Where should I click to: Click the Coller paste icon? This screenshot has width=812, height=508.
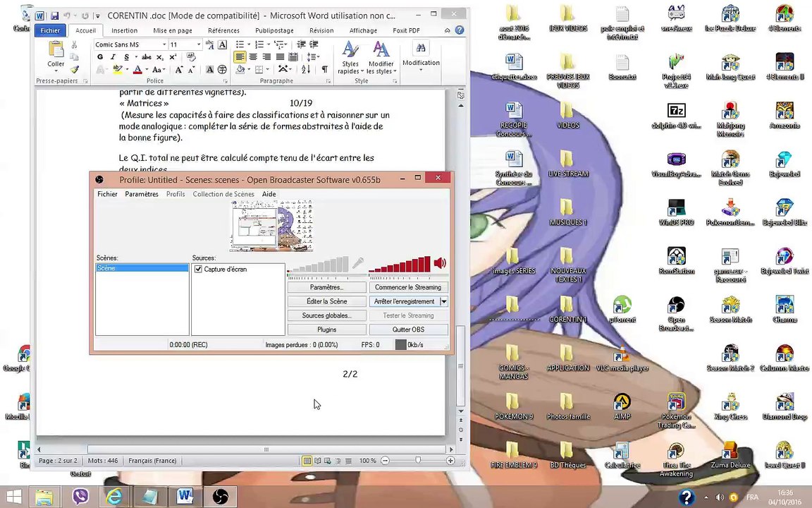[56, 50]
